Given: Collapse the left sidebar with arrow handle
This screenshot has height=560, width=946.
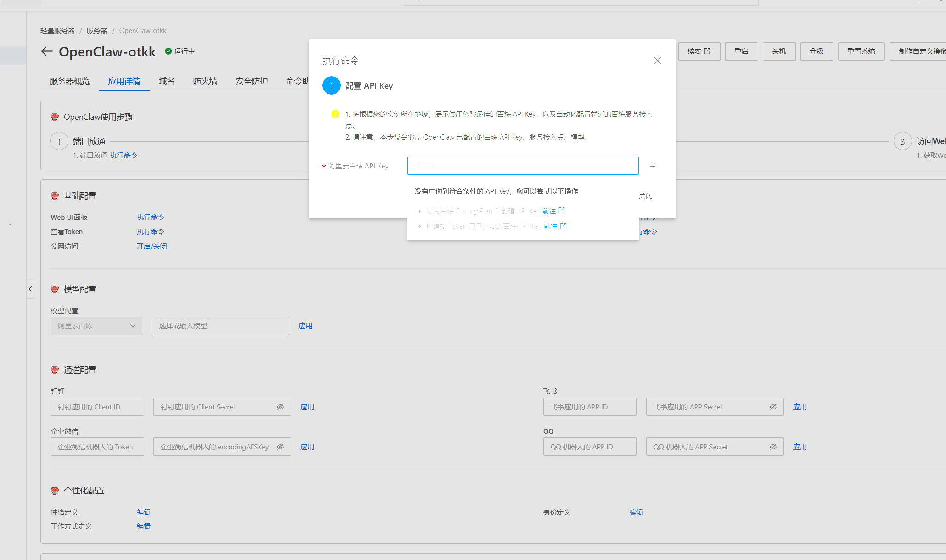Looking at the screenshot, I should pos(31,289).
